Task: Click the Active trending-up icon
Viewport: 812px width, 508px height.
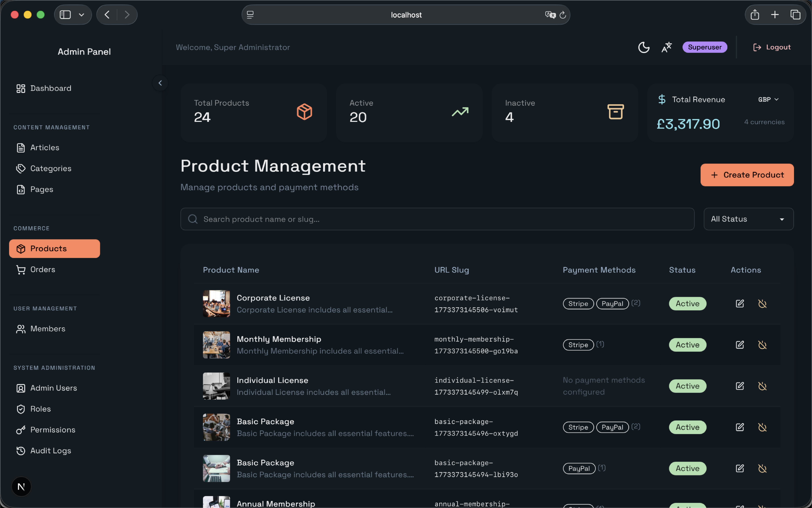Action: tap(460, 112)
